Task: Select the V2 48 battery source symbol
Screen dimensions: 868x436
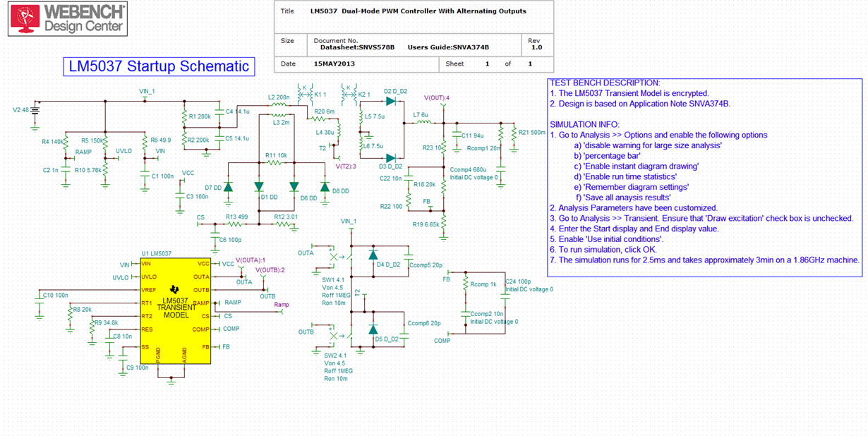Action: [x=35, y=111]
